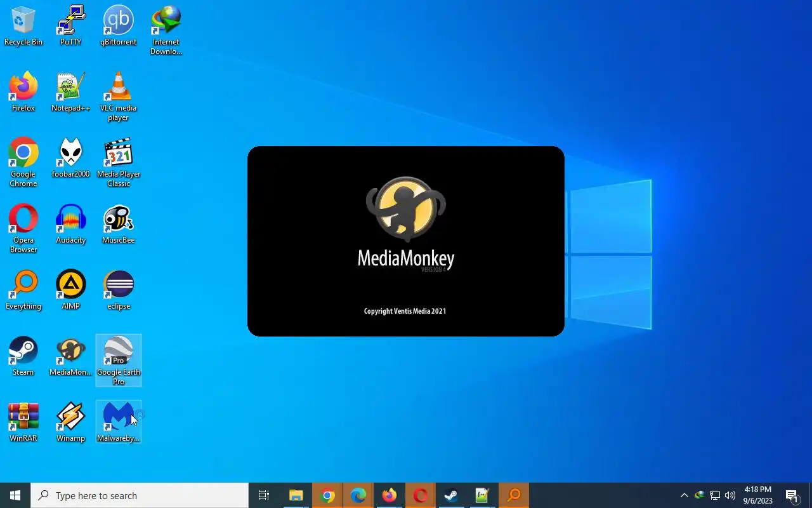Select the Google Chrome desktop shortcut

tap(23, 163)
